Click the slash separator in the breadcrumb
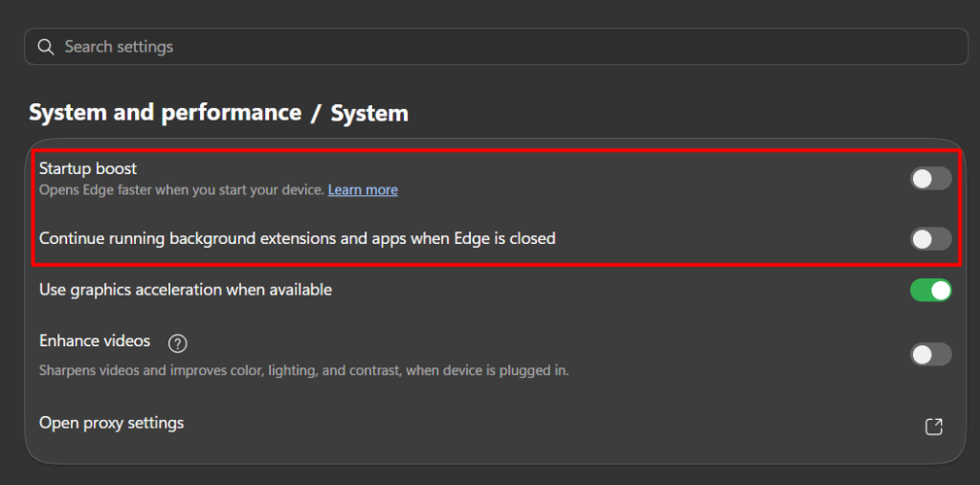Image resolution: width=980 pixels, height=485 pixels. point(316,114)
